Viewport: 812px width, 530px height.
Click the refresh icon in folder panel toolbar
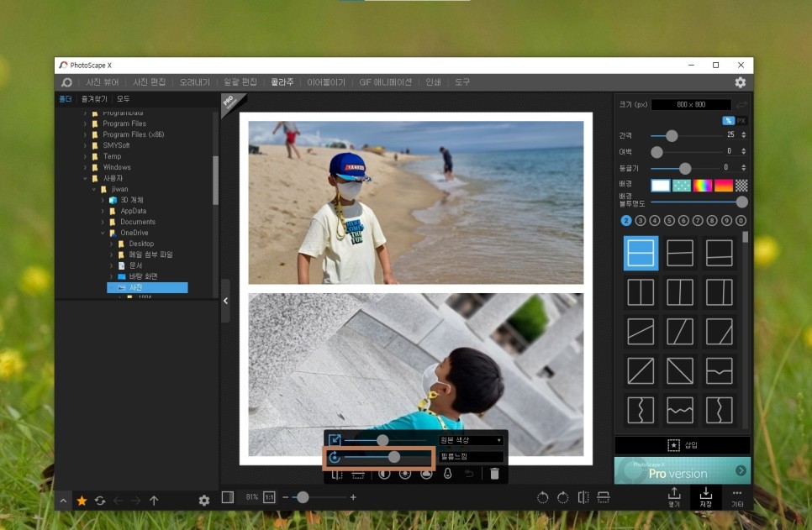(100, 501)
